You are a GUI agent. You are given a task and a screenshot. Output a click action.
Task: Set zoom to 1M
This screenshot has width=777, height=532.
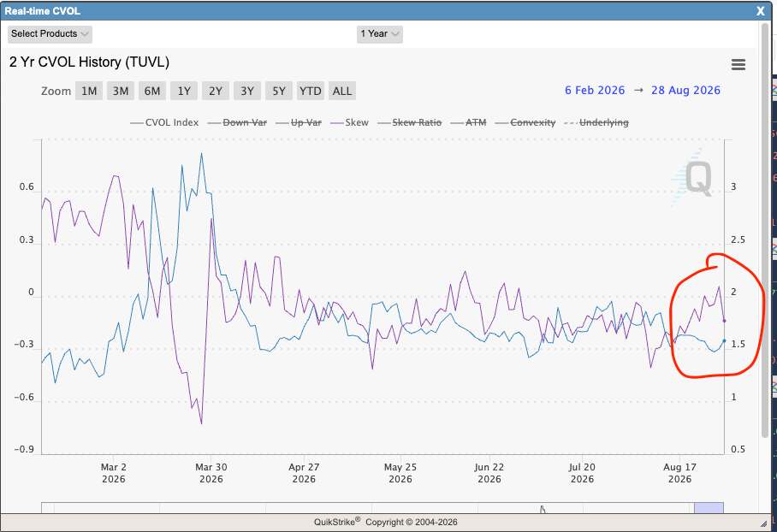pyautogui.click(x=89, y=92)
